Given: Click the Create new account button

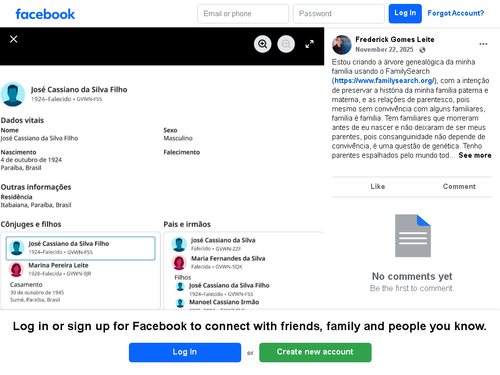Looking at the screenshot, I should point(315,352).
